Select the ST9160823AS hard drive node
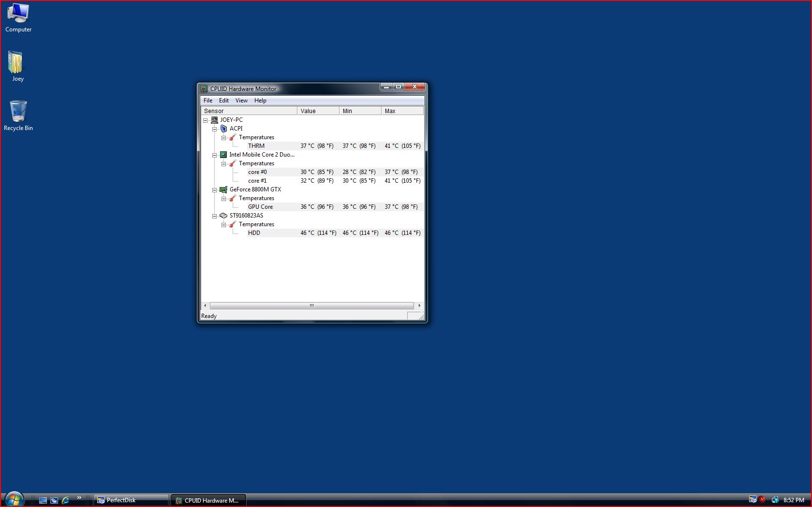Screen dimensions: 812x507 coord(246,216)
